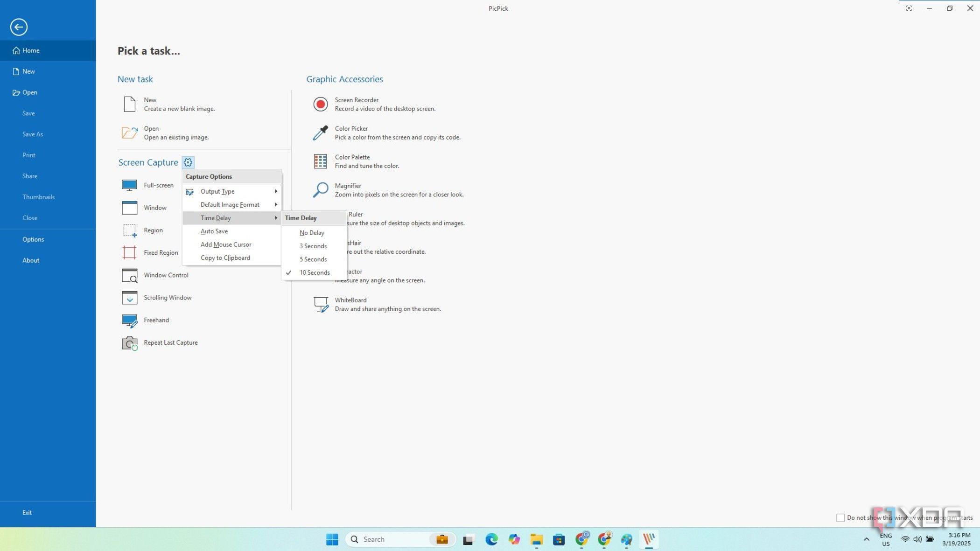Select the Full-screen capture tool
This screenshot has height=551, width=980.
click(158, 185)
